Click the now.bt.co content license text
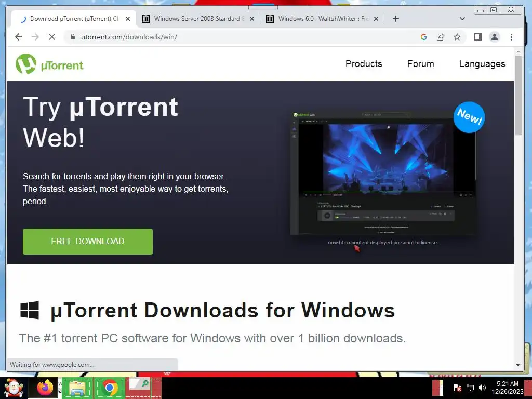Screen dimensions: 532x399 (383, 243)
